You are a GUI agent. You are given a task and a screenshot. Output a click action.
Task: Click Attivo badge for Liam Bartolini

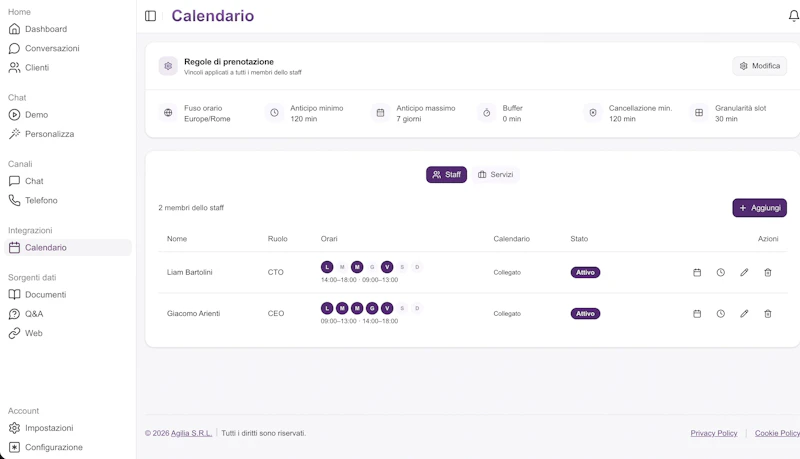click(x=585, y=272)
